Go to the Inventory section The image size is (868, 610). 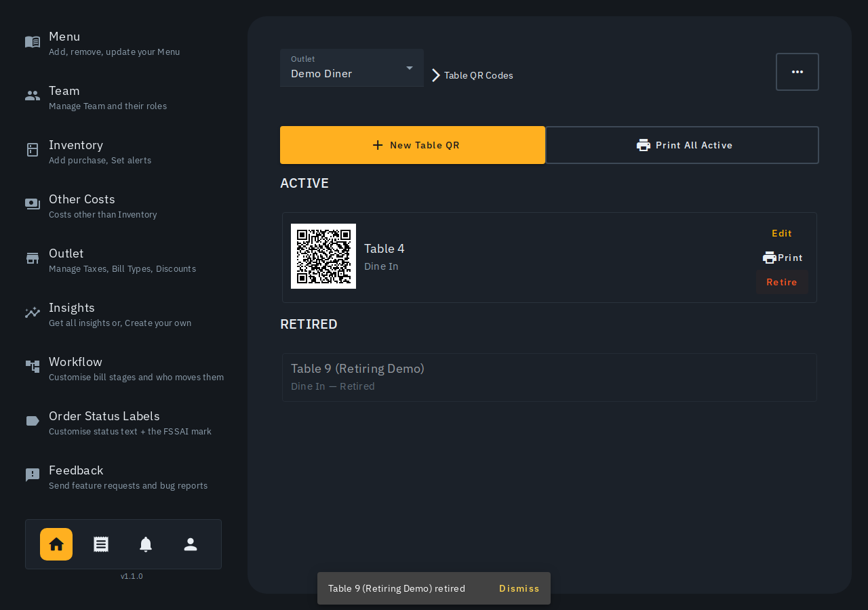(x=123, y=151)
